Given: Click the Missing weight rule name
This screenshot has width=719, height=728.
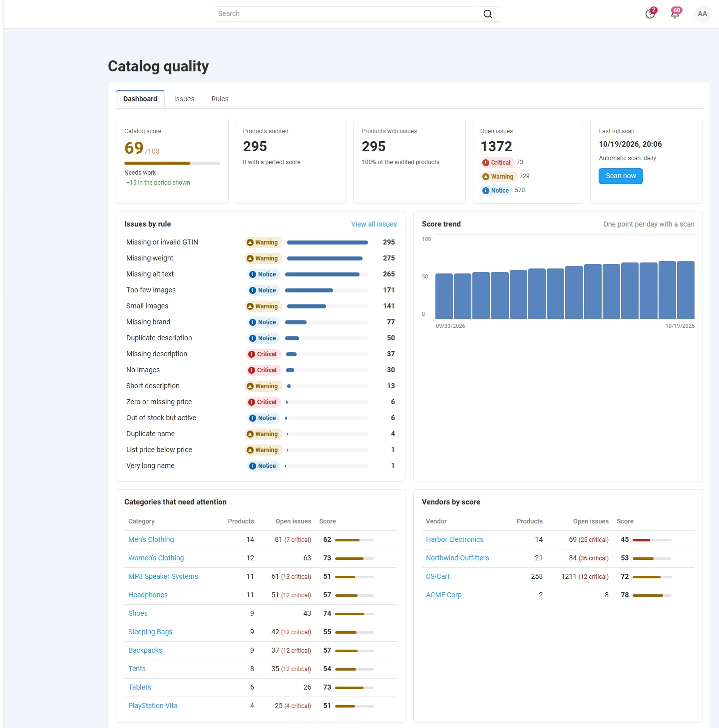Looking at the screenshot, I should pyautogui.click(x=150, y=258).
